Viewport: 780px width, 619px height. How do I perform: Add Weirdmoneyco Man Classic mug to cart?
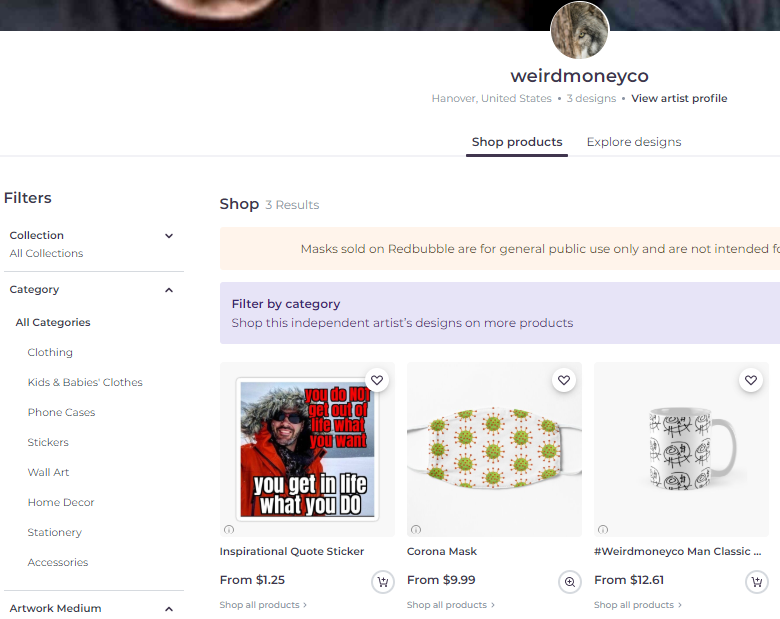(757, 582)
